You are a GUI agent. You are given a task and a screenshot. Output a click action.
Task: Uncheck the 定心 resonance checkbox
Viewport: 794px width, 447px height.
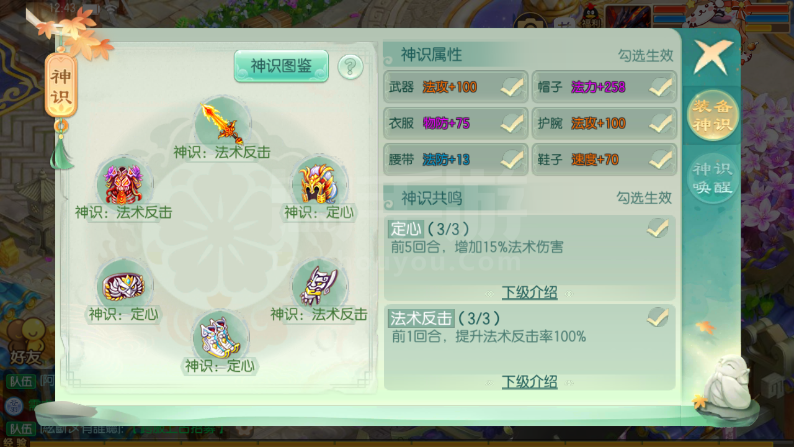point(657,228)
